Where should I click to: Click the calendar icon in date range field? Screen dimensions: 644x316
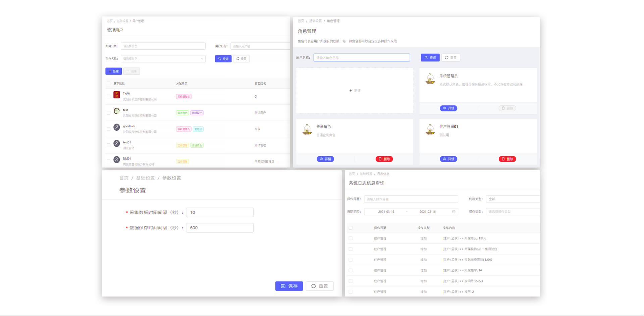coord(453,212)
